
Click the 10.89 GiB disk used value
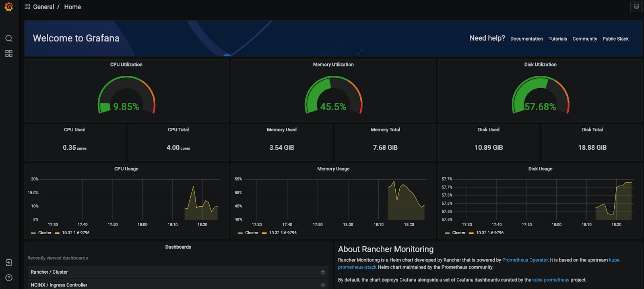[489, 148]
